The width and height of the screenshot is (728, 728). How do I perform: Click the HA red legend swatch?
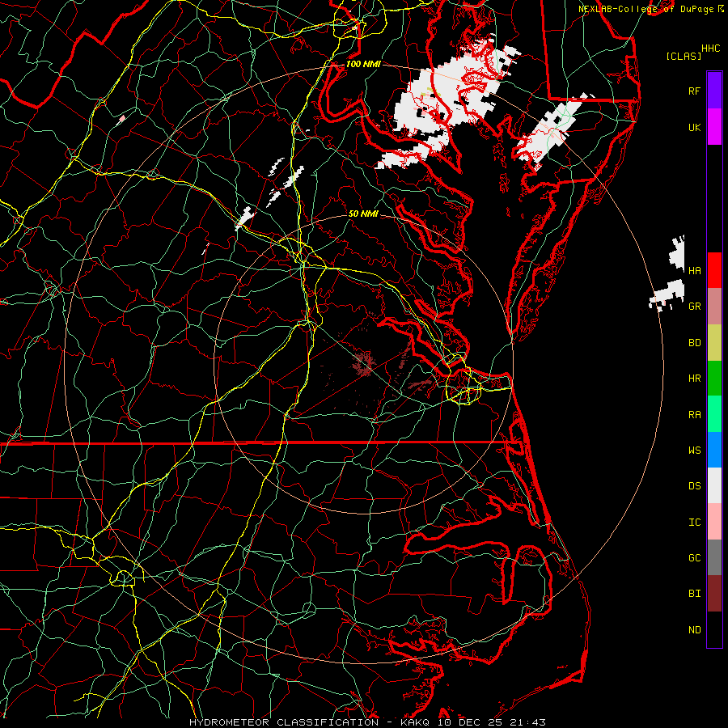(714, 270)
